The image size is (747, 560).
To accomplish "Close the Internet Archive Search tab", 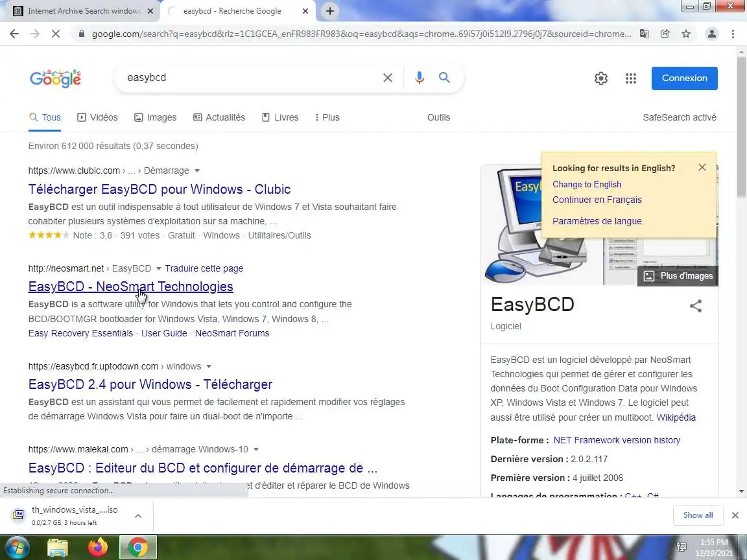I will point(150,11).
